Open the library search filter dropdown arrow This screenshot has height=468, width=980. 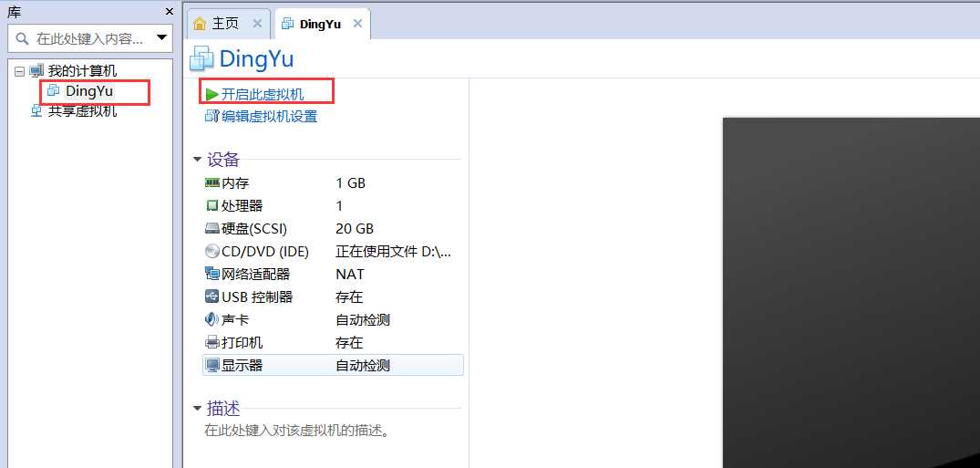pyautogui.click(x=161, y=37)
